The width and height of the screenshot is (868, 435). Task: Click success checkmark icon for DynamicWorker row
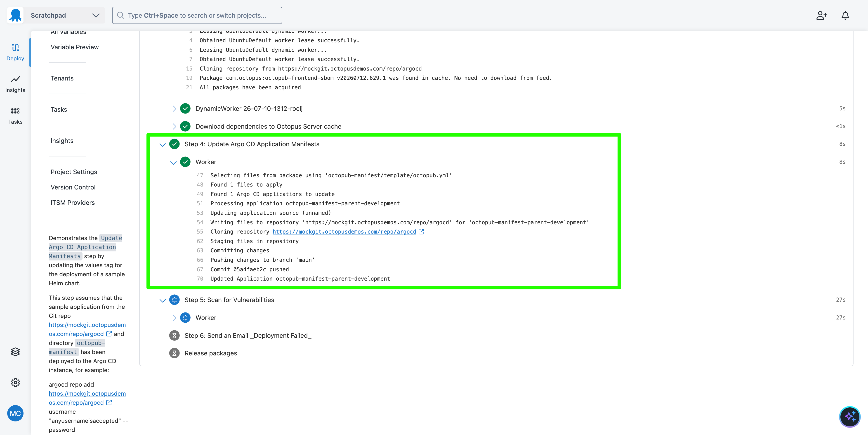[185, 109]
